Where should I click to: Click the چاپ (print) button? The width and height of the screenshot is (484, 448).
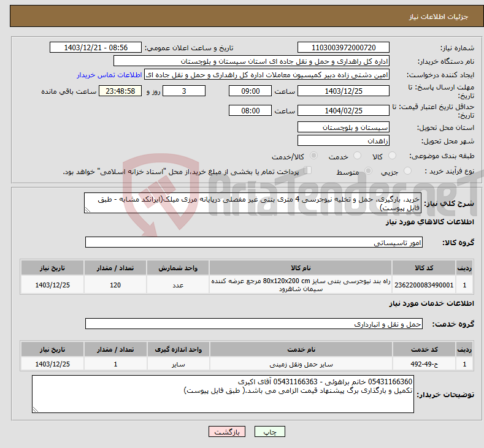pos(269,431)
